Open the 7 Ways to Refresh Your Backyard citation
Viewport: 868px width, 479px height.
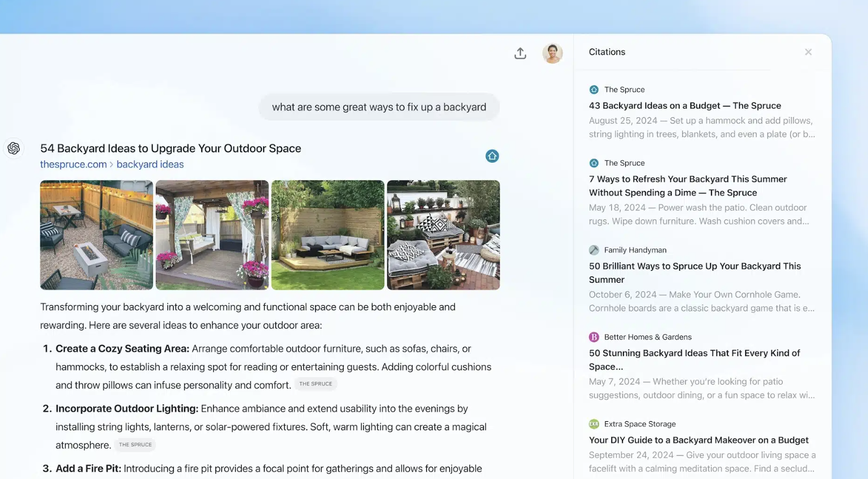688,186
